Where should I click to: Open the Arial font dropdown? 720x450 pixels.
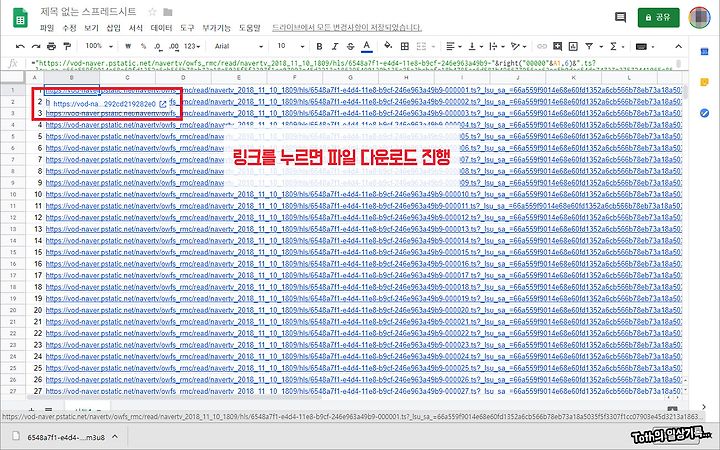239,46
